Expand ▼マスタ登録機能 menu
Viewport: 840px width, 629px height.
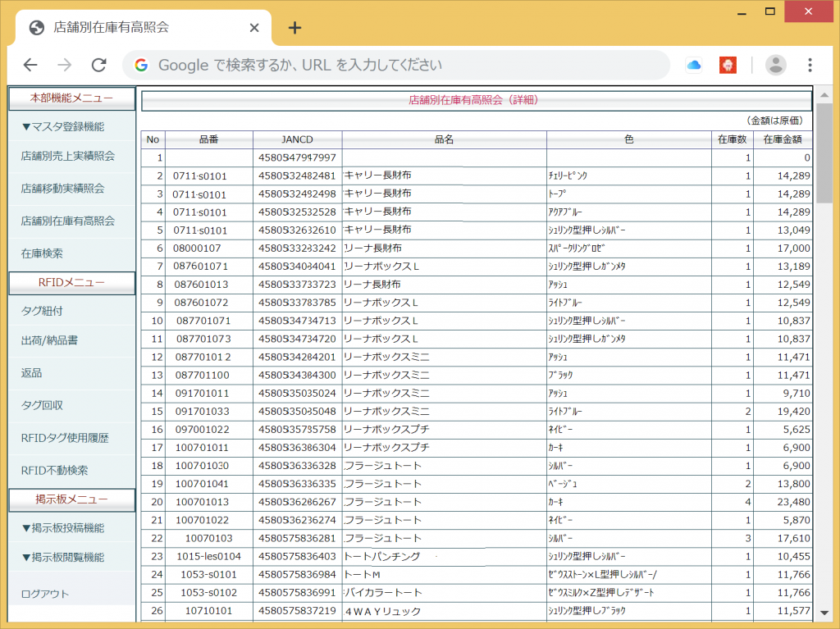point(63,126)
